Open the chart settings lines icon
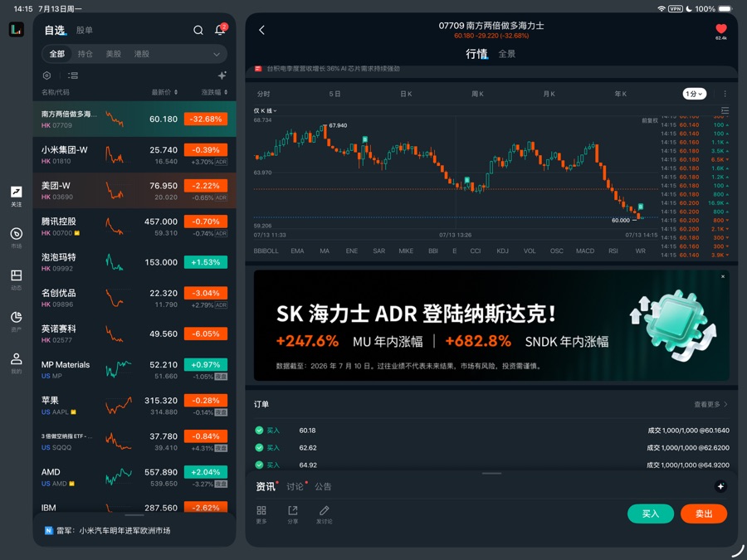Screen dimensions: 747x560 725,110
